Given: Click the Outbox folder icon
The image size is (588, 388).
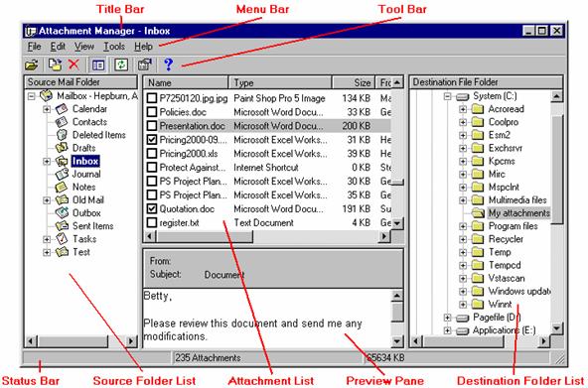Looking at the screenshot, I should [62, 212].
